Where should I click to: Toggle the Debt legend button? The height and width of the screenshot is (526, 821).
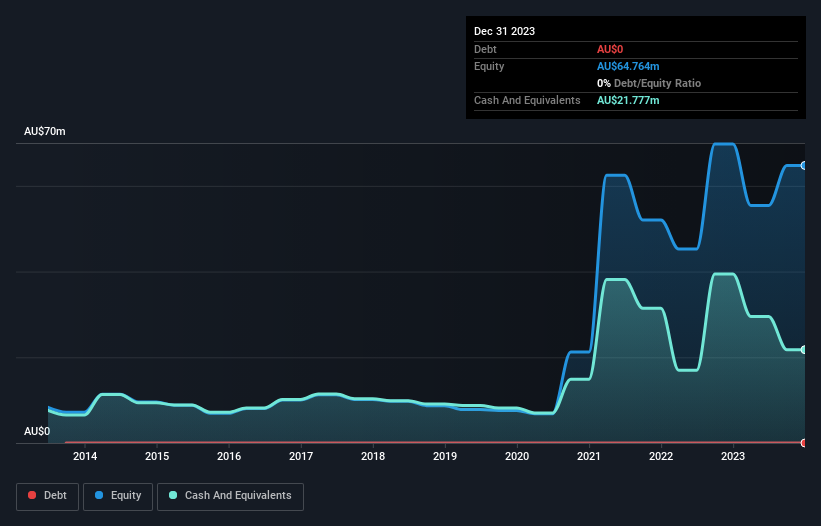48,496
